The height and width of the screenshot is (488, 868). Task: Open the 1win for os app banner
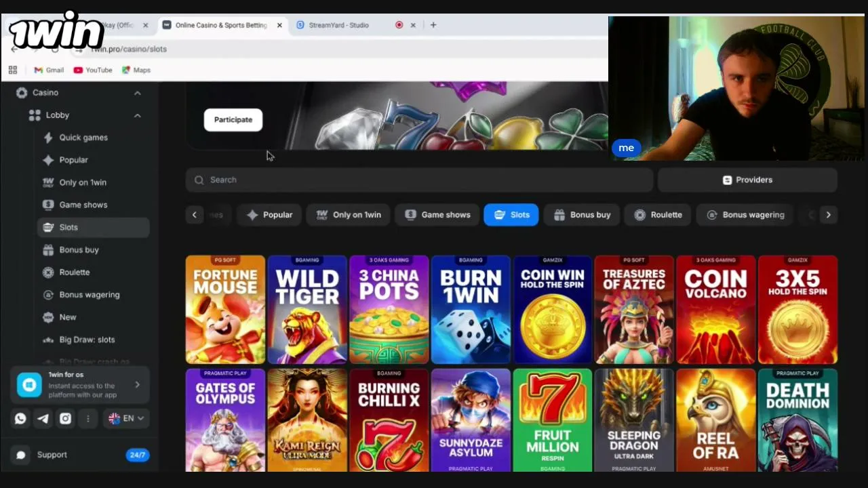tap(80, 385)
